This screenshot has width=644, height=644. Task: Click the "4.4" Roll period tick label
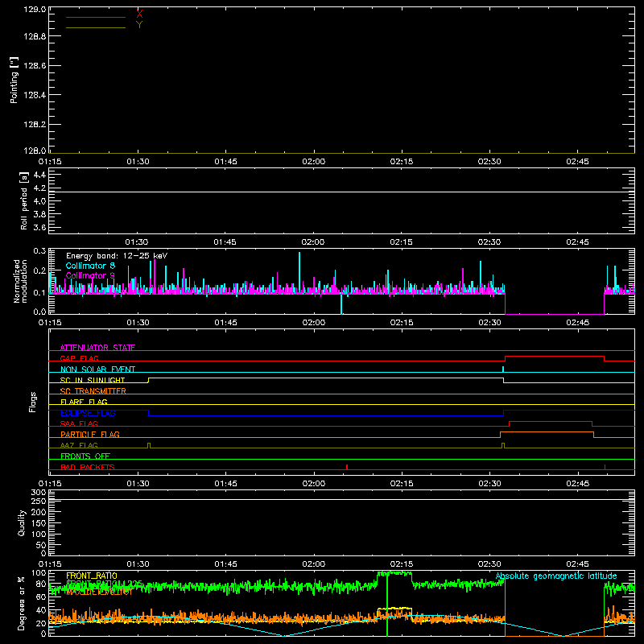click(x=39, y=175)
